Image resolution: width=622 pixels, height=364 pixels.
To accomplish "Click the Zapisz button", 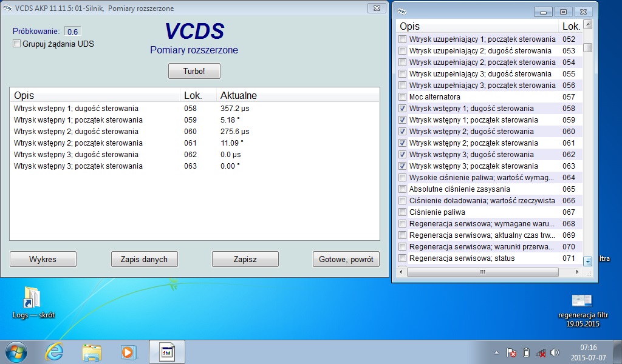I will pos(245,259).
